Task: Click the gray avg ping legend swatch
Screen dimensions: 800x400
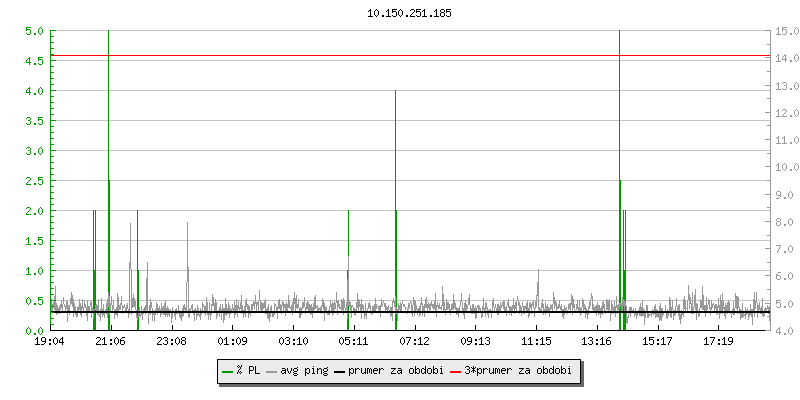Action: 272,371
